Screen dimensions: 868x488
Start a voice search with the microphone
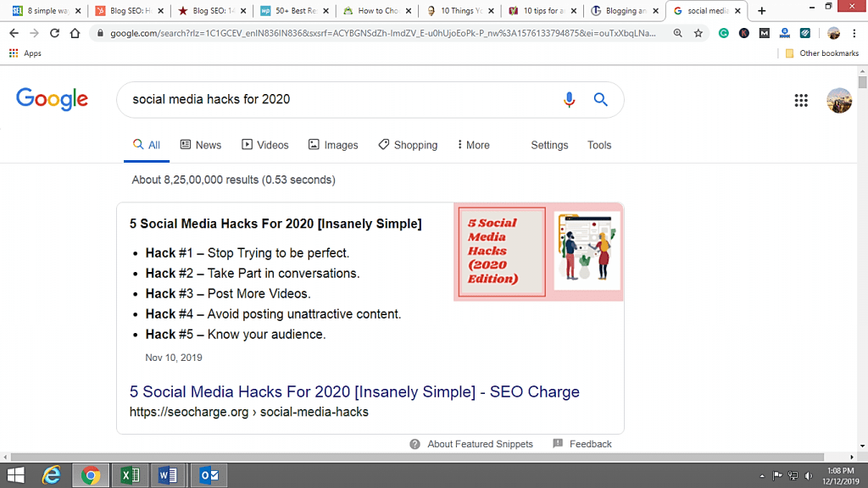569,100
